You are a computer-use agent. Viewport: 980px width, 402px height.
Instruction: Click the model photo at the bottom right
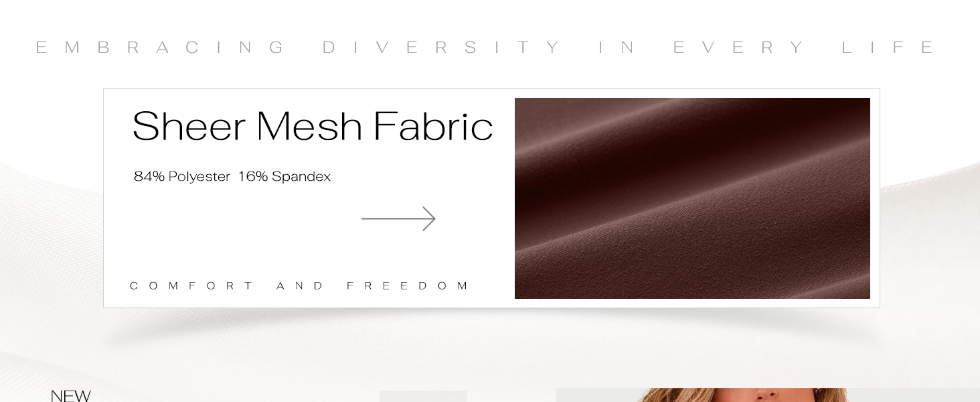[768, 395]
